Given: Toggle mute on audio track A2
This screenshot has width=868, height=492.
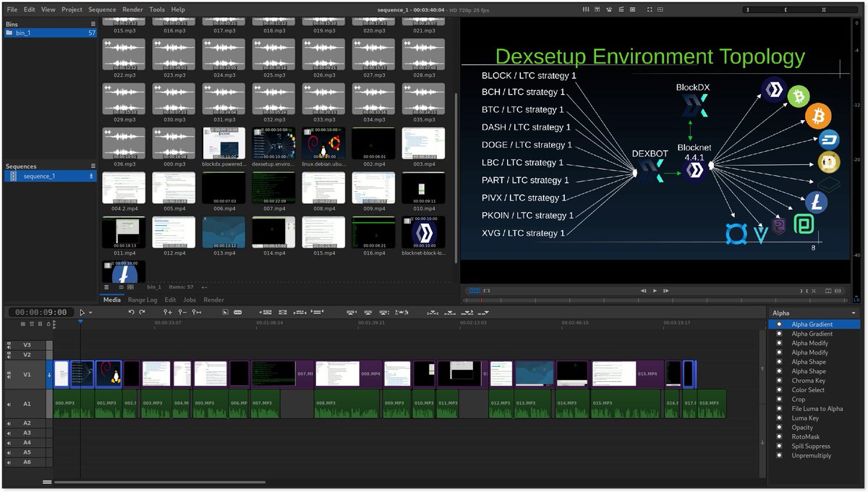Looking at the screenshot, I should tap(9, 423).
